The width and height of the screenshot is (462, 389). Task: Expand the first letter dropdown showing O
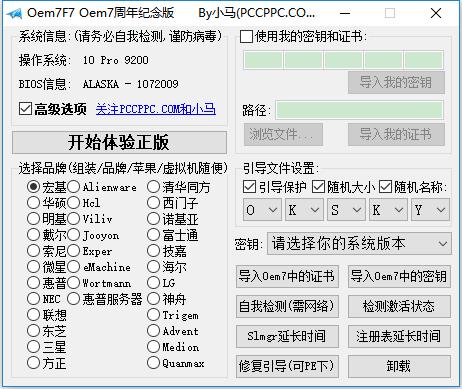click(262, 210)
